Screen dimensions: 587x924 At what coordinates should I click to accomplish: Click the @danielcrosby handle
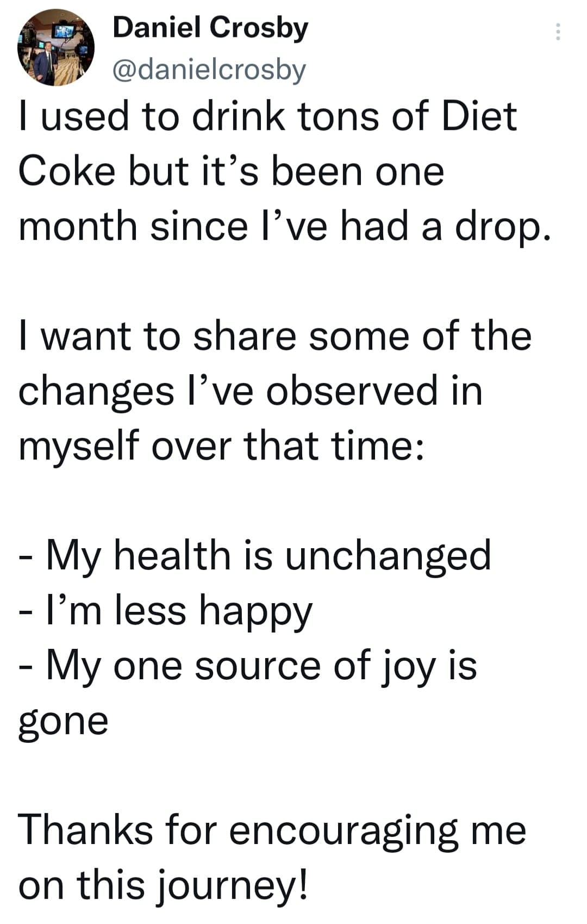[209, 70]
